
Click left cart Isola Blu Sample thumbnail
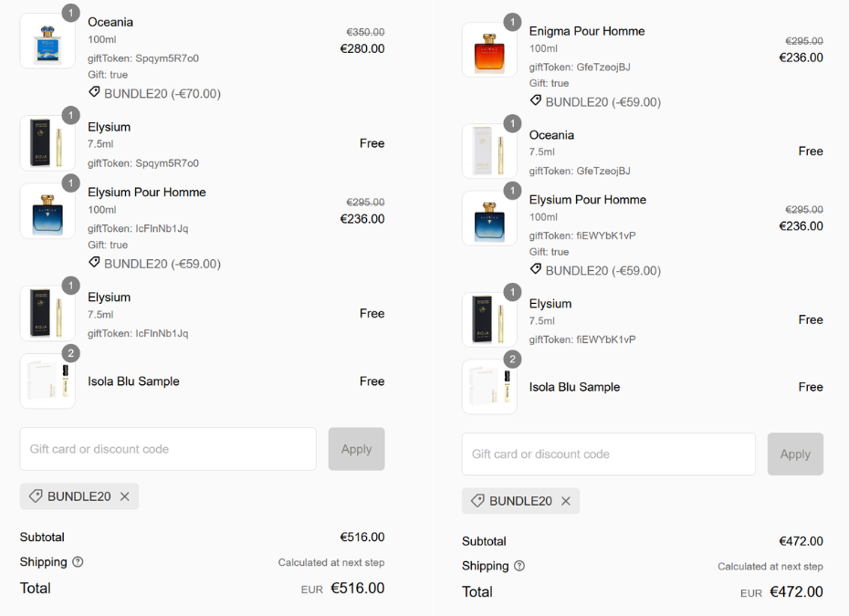47,381
